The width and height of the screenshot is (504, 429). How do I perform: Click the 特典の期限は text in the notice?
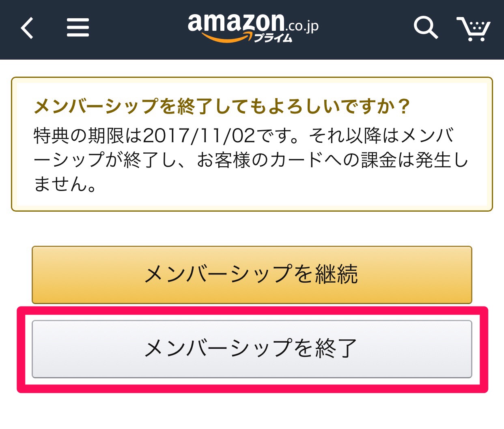click(87, 136)
